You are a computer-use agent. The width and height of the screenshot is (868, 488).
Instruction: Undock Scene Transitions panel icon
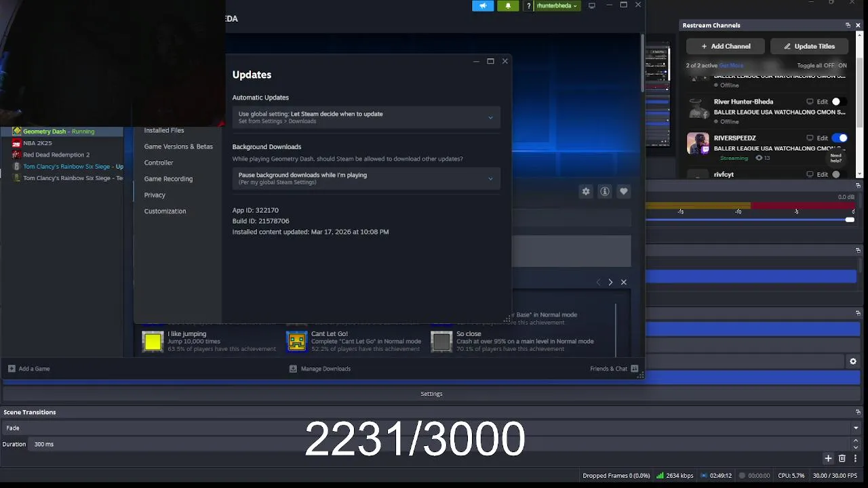[858, 412]
